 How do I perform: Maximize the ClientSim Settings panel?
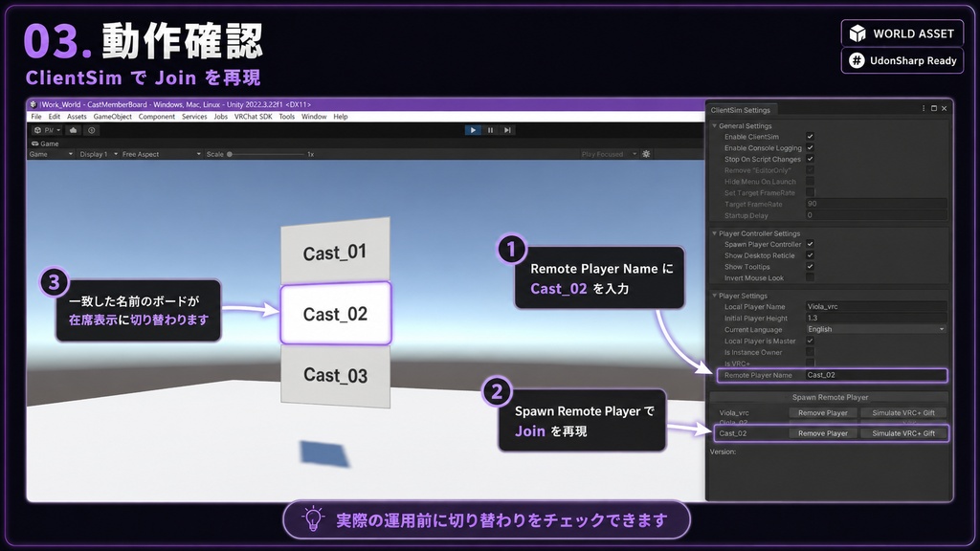pos(934,108)
